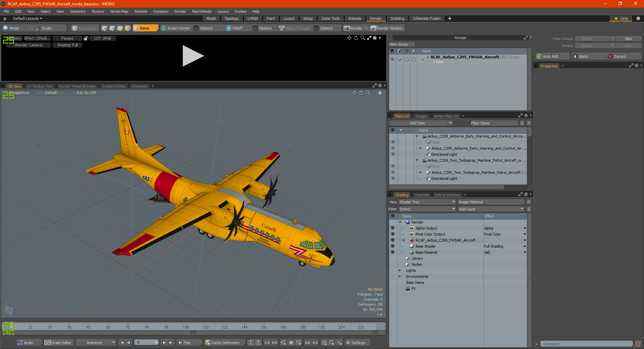Open the Geometry menu
Screen dimensions: 644x349
pyautogui.click(x=77, y=11)
